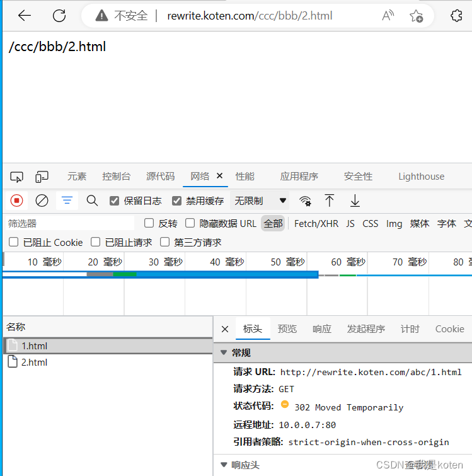This screenshot has height=476, width=472.
Task: Toggle the 禁用缓存 checkbox
Action: tap(176, 200)
